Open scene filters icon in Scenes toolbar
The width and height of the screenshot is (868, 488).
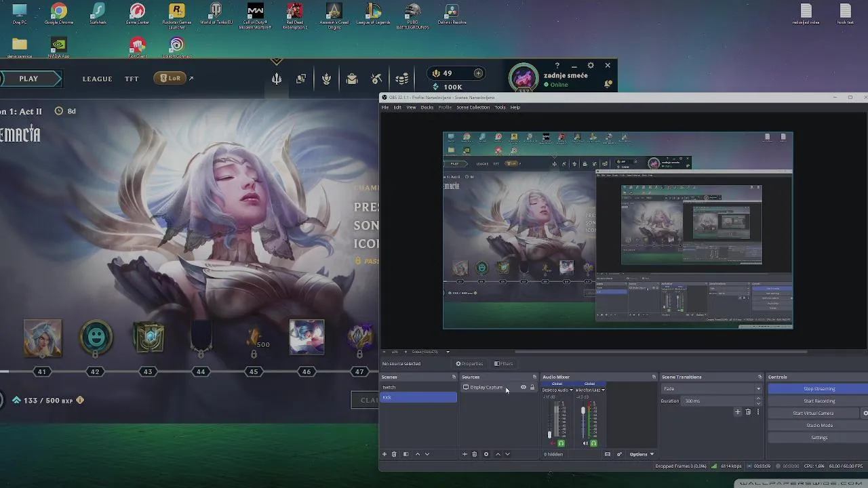(406, 454)
